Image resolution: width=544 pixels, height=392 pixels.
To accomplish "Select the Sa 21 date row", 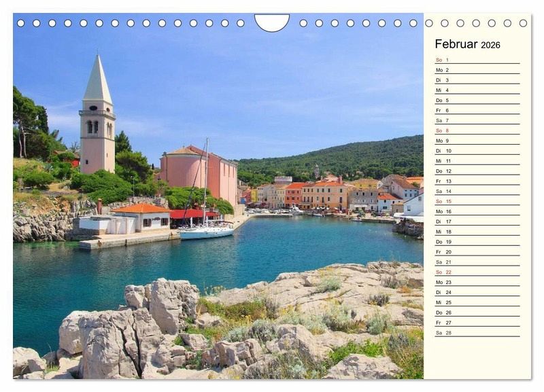I will pyautogui.click(x=477, y=262).
